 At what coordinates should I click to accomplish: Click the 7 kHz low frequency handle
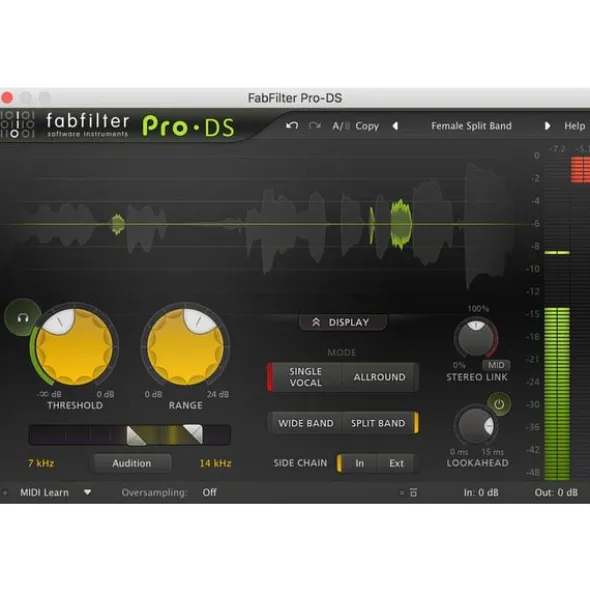tap(136, 435)
